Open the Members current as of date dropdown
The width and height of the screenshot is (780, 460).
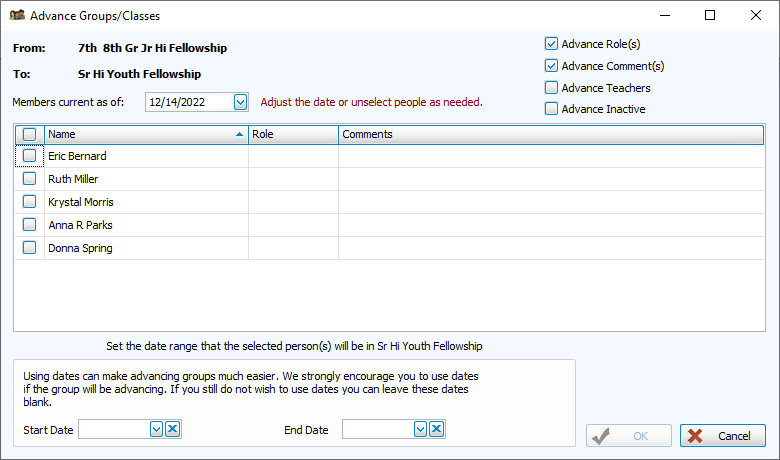[240, 101]
